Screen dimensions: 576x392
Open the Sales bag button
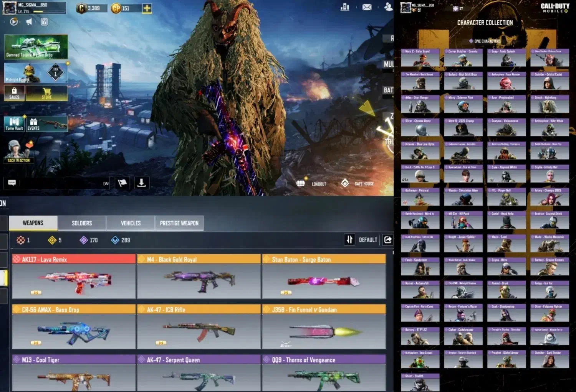[x=14, y=93]
